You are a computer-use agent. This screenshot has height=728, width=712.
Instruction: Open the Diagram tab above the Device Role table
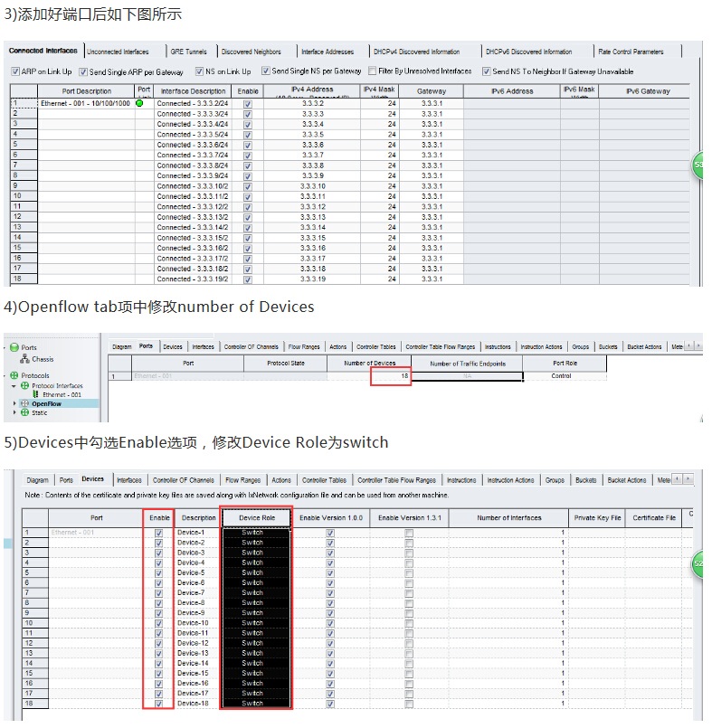(x=37, y=480)
